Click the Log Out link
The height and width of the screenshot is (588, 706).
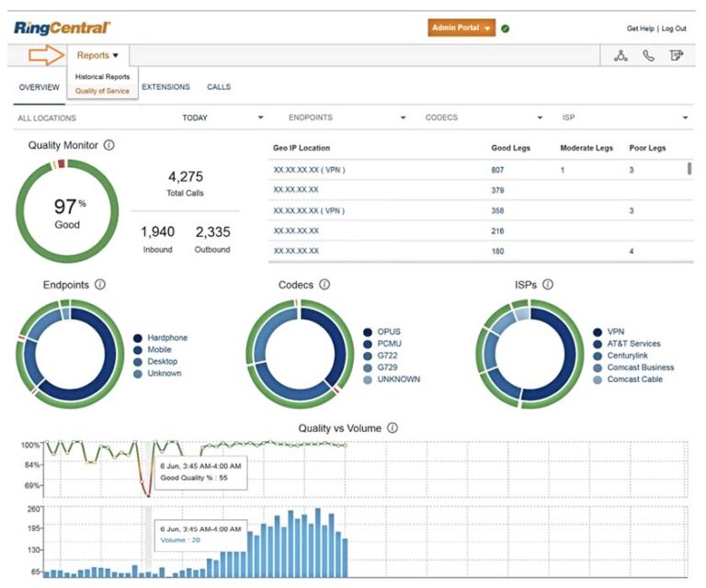(x=674, y=28)
